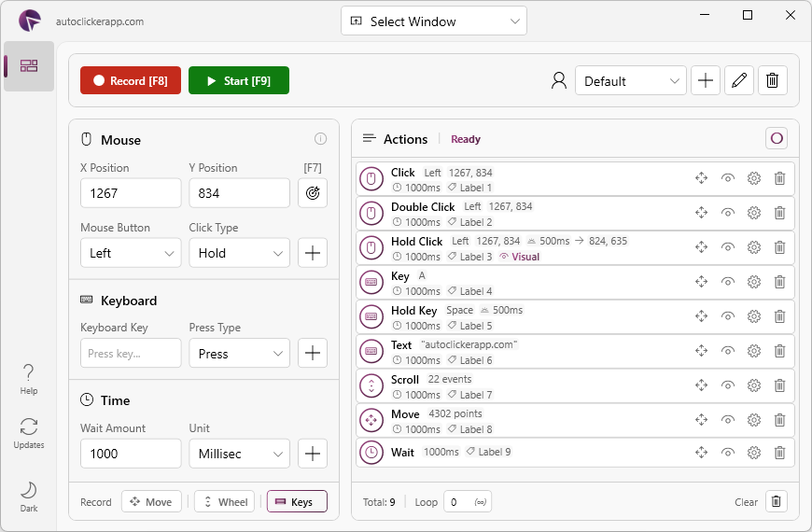Click the Mouse section info icon

point(320,139)
